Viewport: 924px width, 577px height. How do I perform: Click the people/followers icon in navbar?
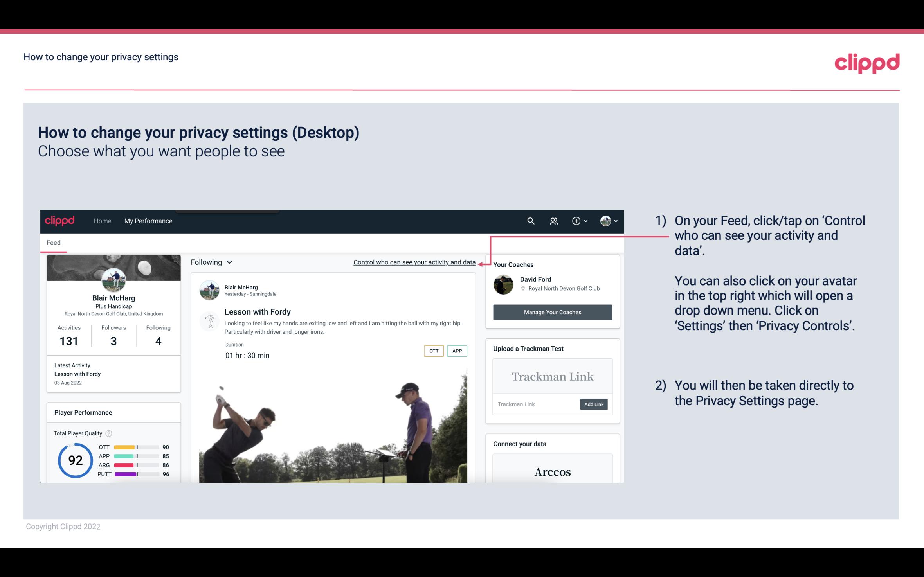554,221
